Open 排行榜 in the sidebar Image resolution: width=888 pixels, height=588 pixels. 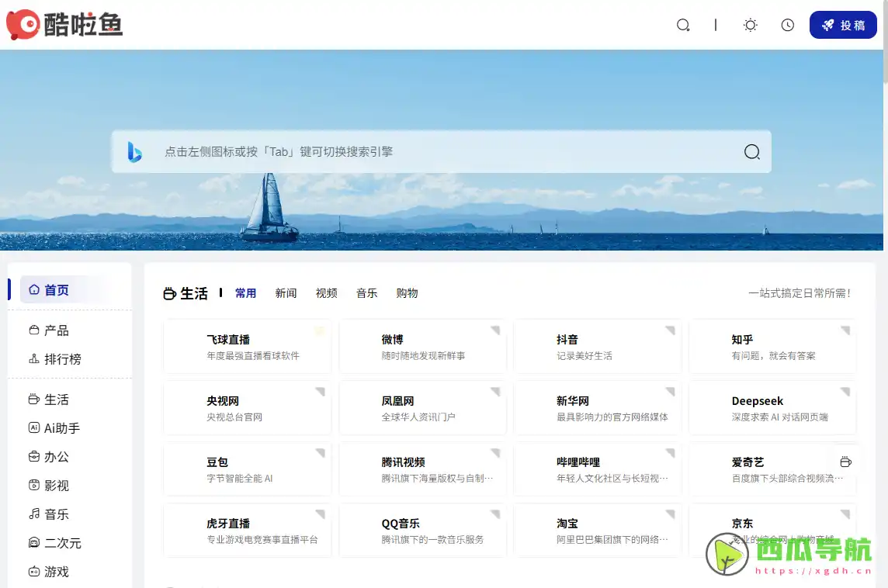pos(55,359)
